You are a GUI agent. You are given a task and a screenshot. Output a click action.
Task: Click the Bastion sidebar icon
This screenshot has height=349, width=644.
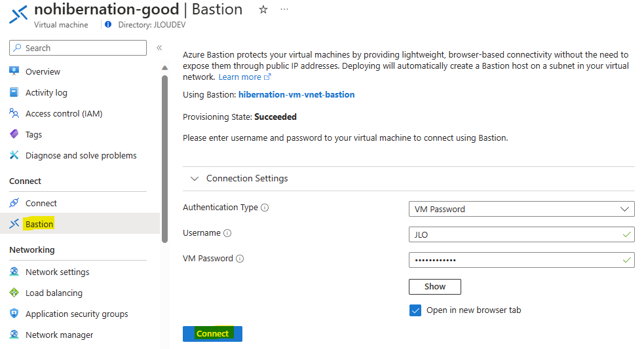(x=14, y=223)
